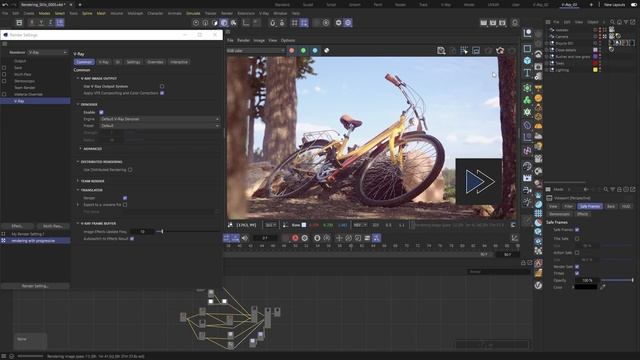The image size is (640, 360).
Task: Switch to the GI tab in V-Ray settings
Action: coord(118,62)
